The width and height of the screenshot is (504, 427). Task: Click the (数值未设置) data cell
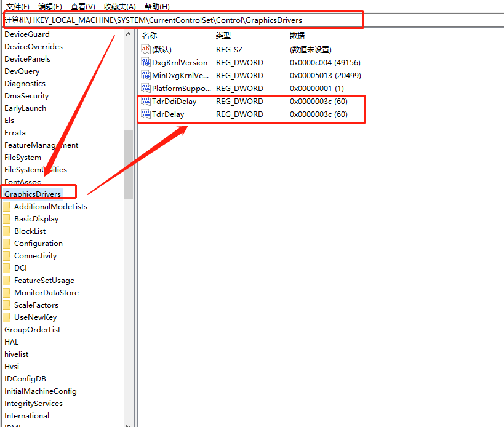(311, 49)
